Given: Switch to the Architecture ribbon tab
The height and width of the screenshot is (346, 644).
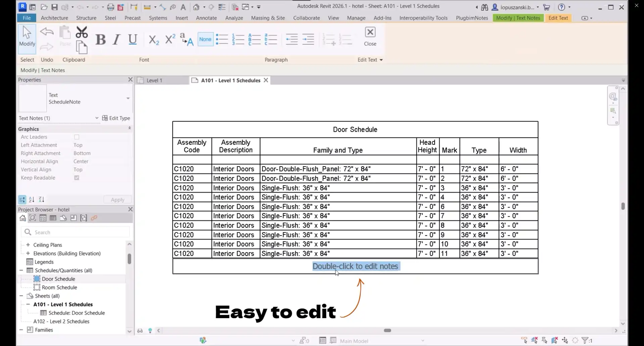Looking at the screenshot, I should 54,18.
